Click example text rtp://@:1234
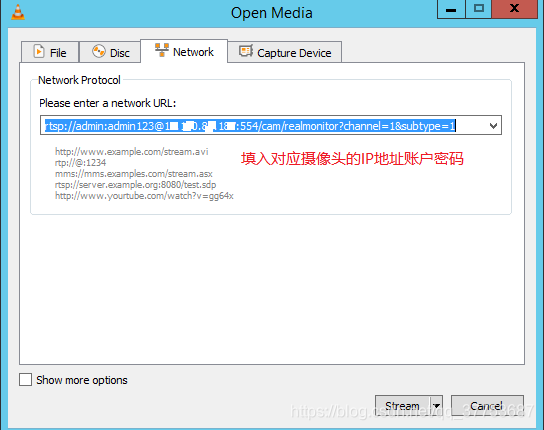 point(80,162)
